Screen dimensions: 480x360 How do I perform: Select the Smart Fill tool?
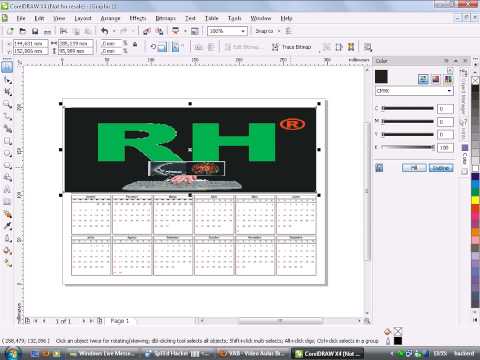(7, 129)
